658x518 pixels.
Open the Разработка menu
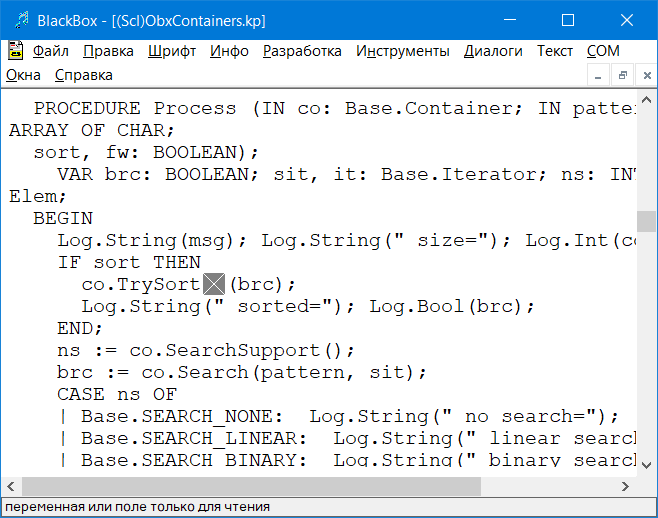302,51
